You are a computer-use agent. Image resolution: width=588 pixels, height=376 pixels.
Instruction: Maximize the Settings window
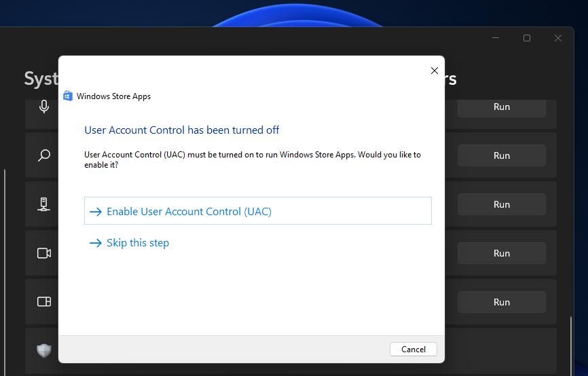[x=527, y=38]
